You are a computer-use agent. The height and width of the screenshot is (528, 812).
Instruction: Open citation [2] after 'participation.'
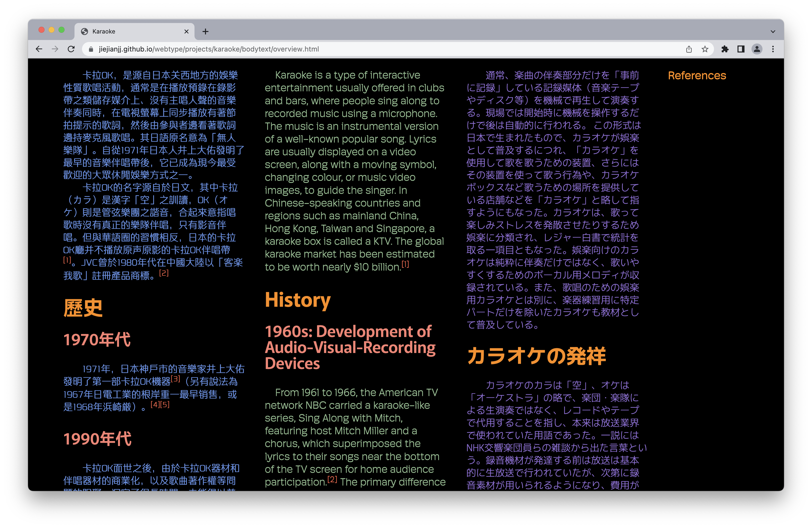point(332,479)
